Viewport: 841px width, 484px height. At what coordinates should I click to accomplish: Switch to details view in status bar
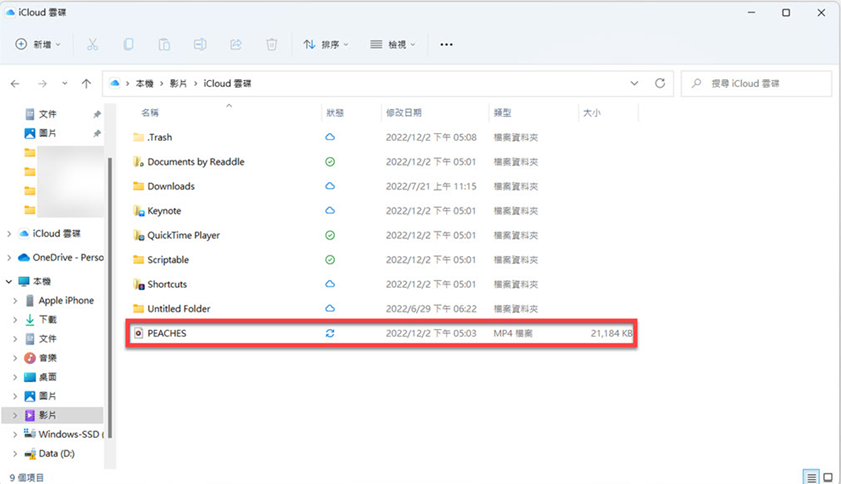tap(812, 476)
